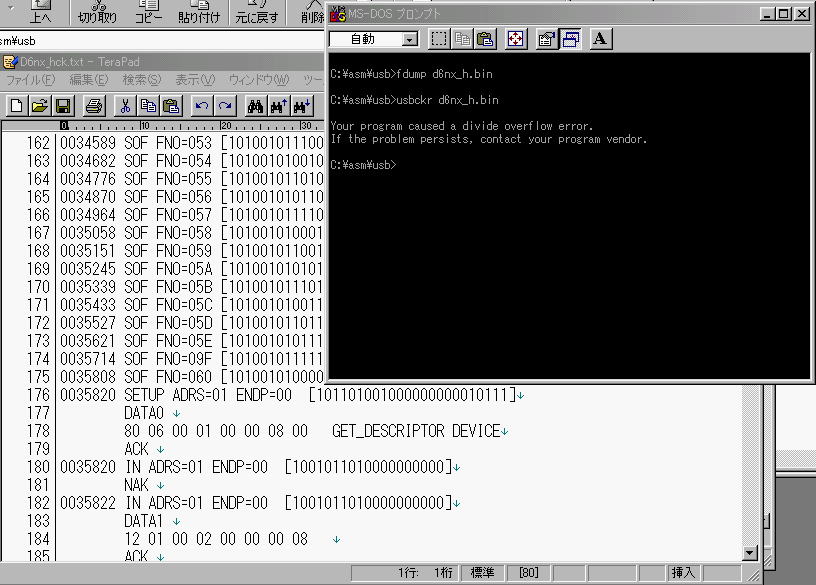Save the document with the floppy icon

62,106
